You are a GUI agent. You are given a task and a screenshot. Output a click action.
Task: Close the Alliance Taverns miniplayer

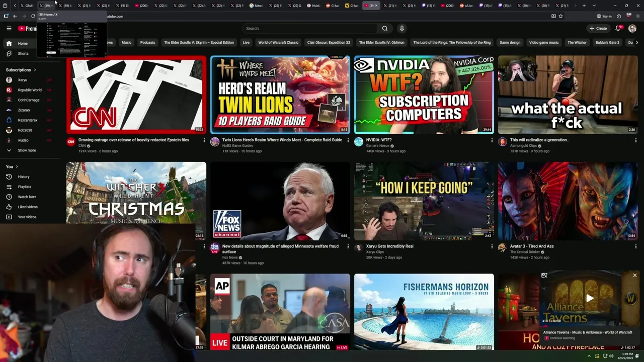(x=635, y=276)
